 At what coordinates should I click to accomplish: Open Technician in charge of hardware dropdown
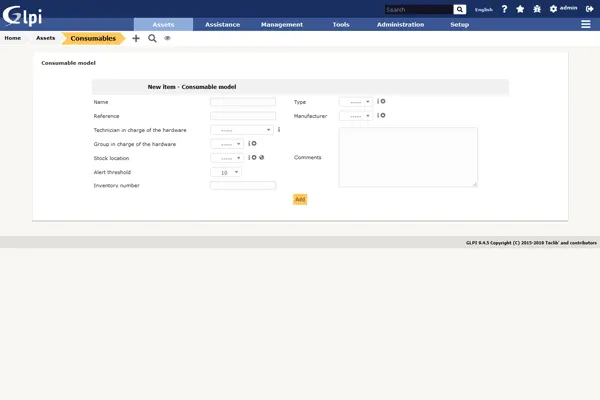tap(241, 130)
